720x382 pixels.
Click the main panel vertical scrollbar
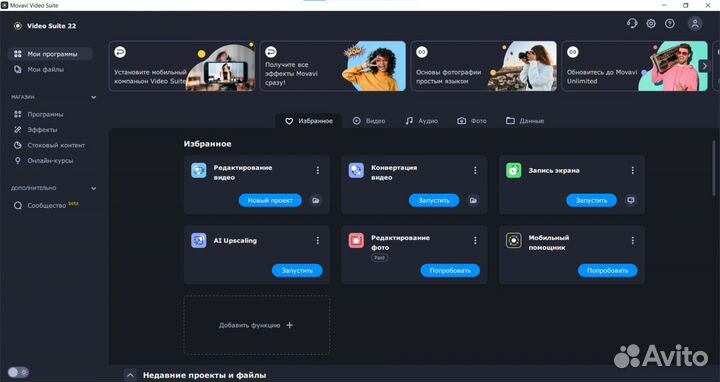[713, 168]
